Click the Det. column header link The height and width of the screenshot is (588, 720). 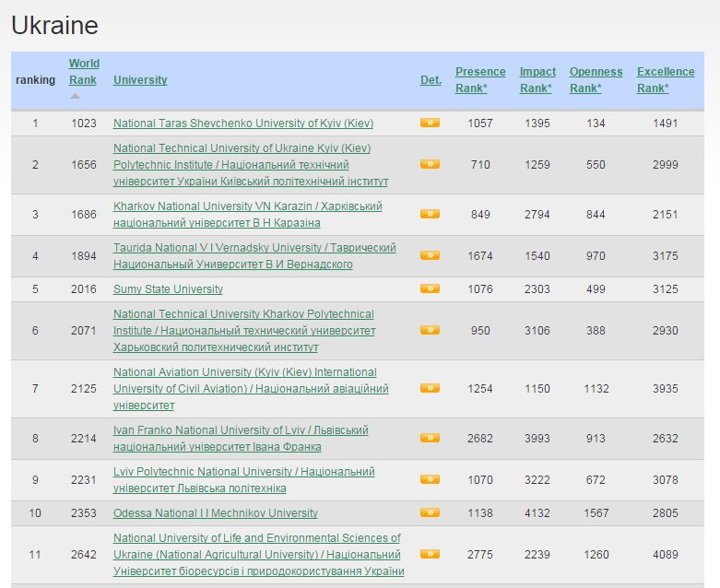pos(431,80)
